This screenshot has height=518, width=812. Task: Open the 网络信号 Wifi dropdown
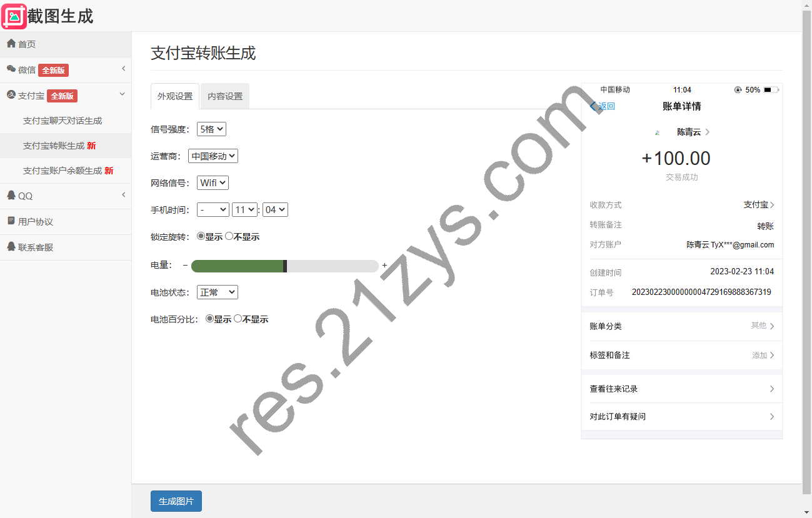[x=213, y=183]
